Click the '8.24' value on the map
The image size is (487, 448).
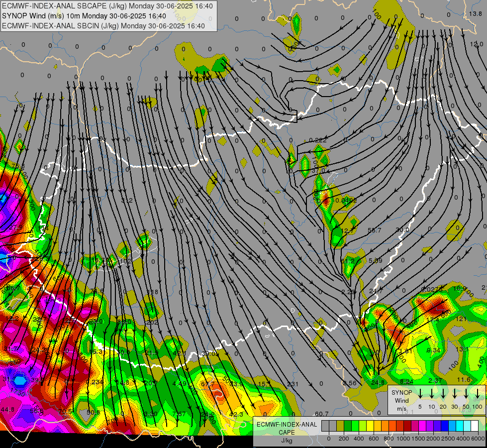coord(406,381)
